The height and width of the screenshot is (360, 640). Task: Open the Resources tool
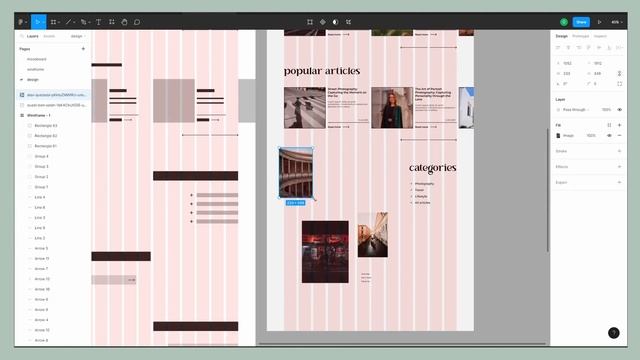(x=111, y=22)
